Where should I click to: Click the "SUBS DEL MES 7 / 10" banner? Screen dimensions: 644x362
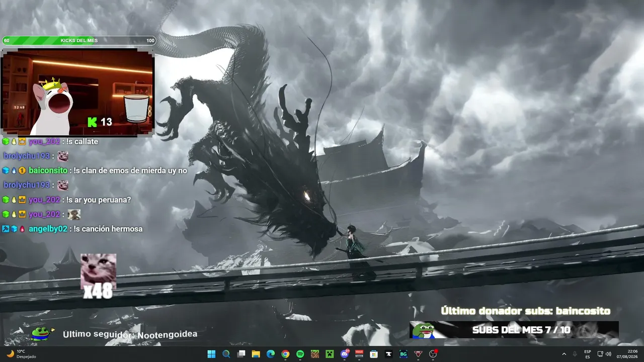point(514,330)
